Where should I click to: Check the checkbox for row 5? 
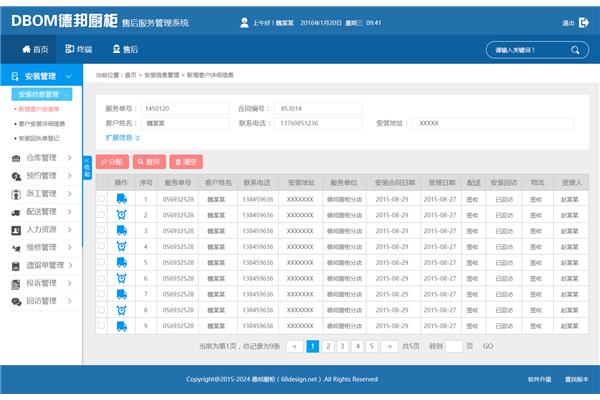(x=101, y=262)
